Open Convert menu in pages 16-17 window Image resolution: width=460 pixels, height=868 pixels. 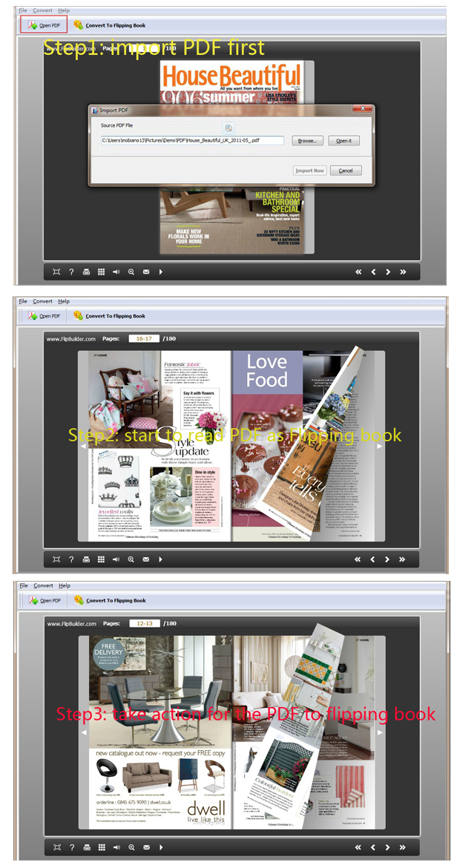click(42, 301)
